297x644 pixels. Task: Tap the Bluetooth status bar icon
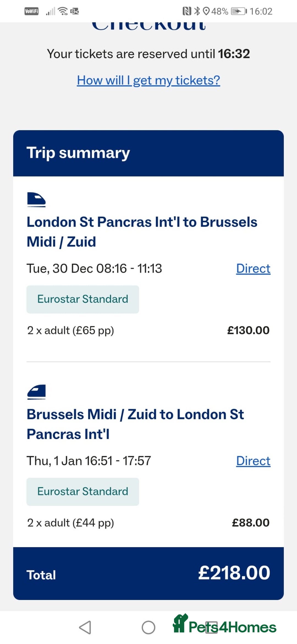tap(197, 11)
